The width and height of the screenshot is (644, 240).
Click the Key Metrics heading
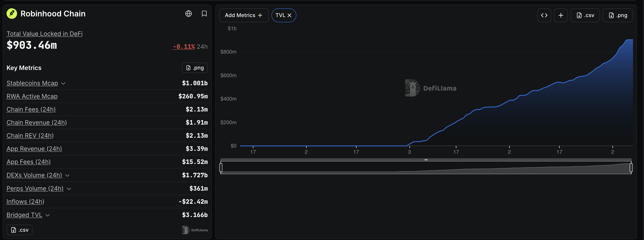click(24, 68)
